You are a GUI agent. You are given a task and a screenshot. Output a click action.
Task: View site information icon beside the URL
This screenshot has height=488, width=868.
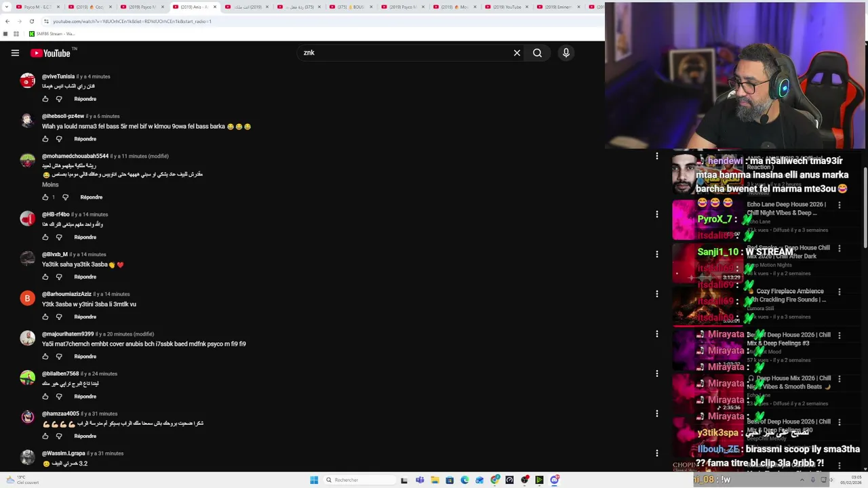click(x=46, y=21)
